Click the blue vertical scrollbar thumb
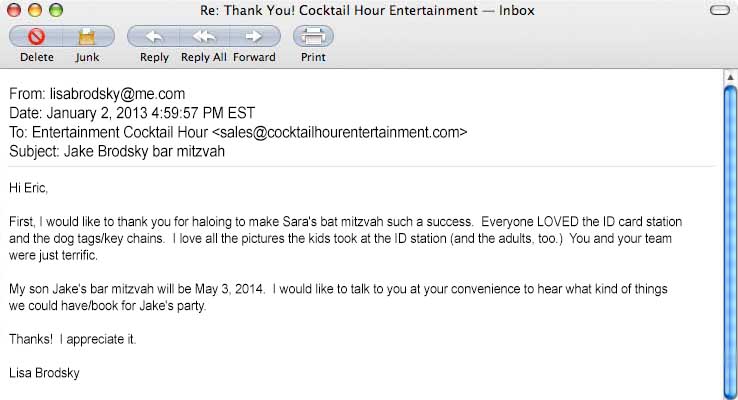This screenshot has width=738, height=400. (730, 240)
